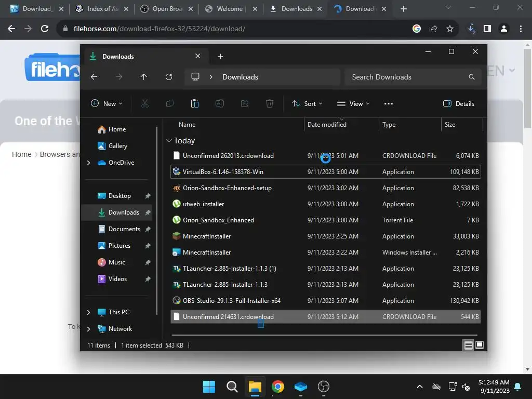The width and height of the screenshot is (532, 399).
Task: Bookmark this page with the star icon
Action: click(x=450, y=29)
